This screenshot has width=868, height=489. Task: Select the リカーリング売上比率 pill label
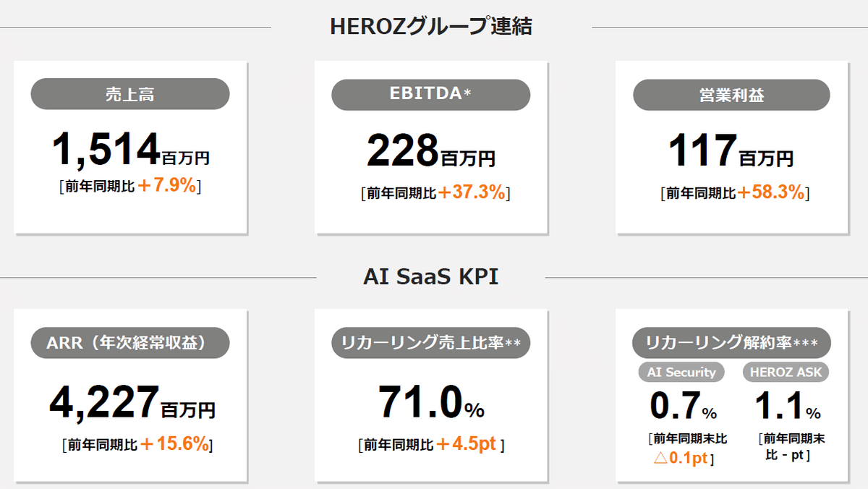(431, 343)
